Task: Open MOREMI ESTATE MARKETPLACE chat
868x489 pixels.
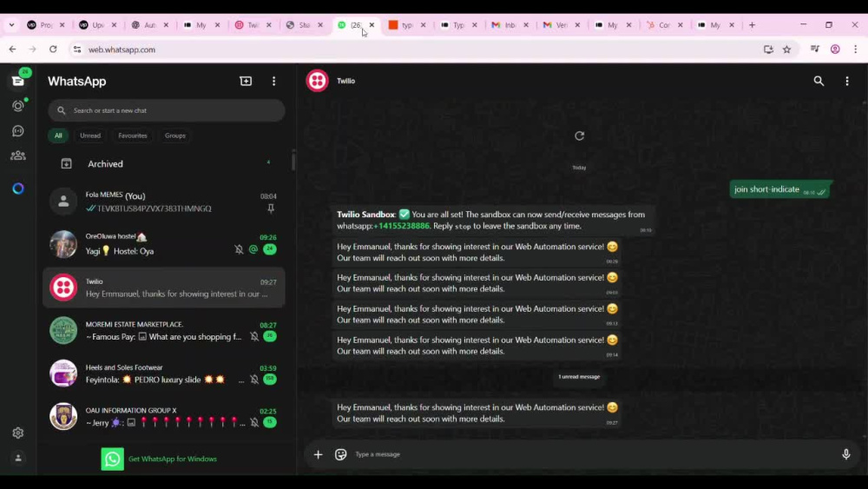Action: (164, 331)
